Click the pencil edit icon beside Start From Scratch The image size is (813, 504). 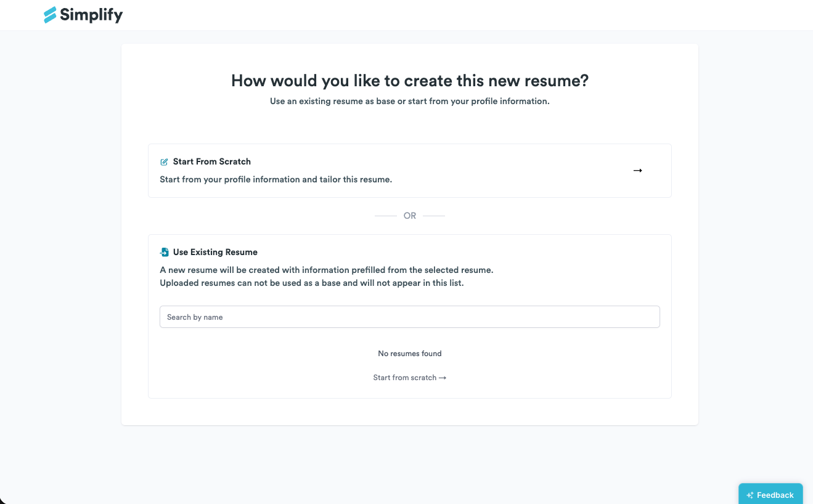pos(164,162)
